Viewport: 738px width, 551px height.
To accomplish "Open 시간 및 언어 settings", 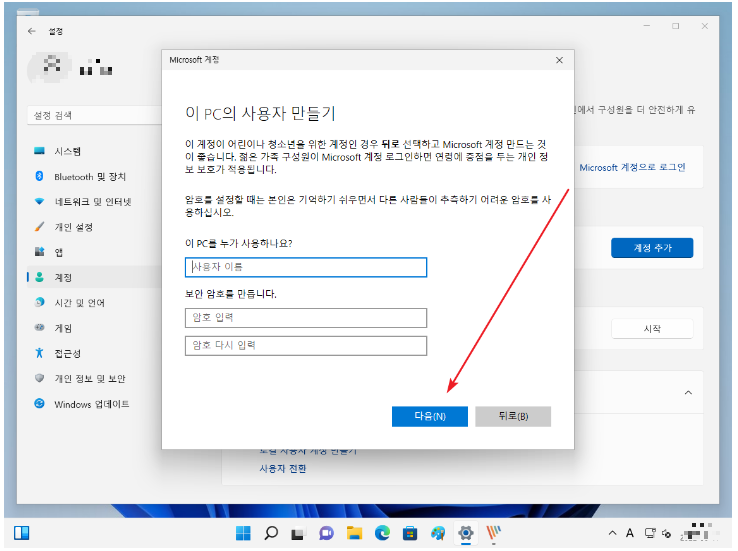I will (x=94, y=303).
